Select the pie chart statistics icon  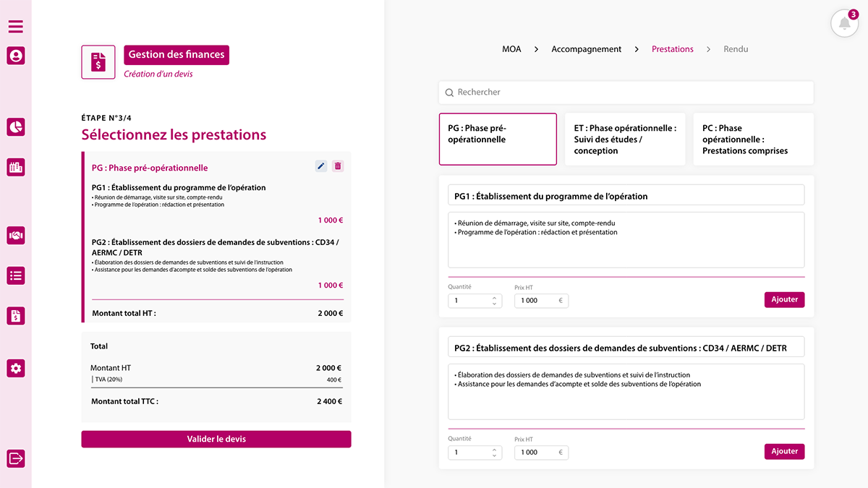tap(15, 127)
